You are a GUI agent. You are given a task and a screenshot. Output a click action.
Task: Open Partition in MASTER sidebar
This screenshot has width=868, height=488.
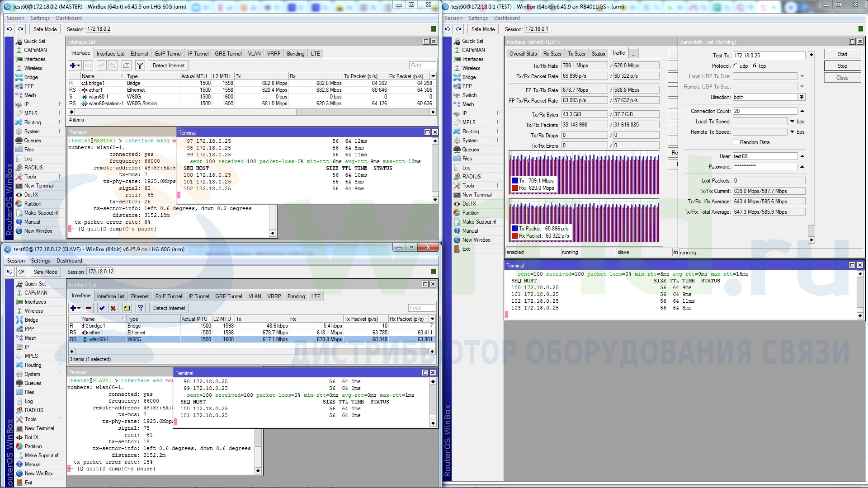click(33, 204)
